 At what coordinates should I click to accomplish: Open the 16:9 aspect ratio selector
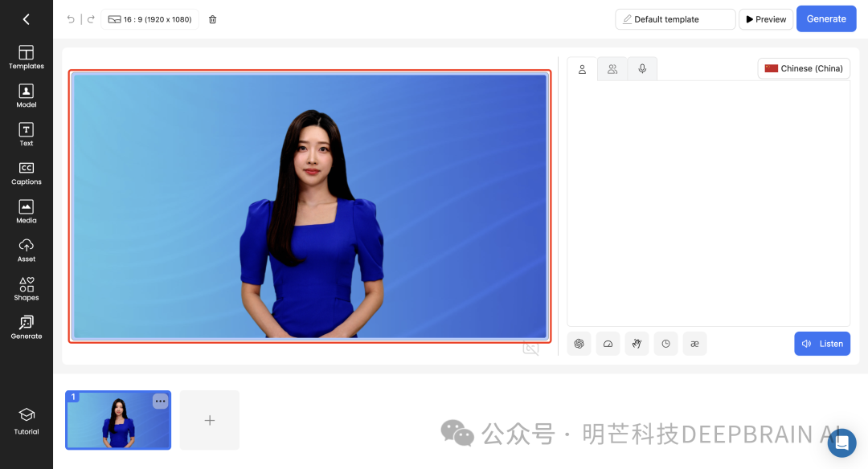tap(150, 19)
